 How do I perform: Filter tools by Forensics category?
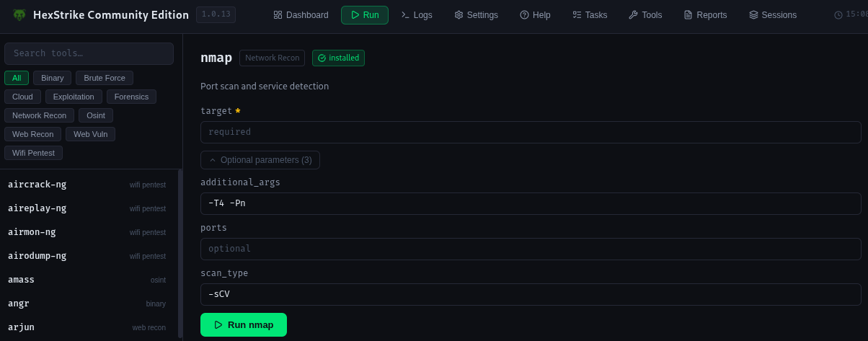(131, 97)
